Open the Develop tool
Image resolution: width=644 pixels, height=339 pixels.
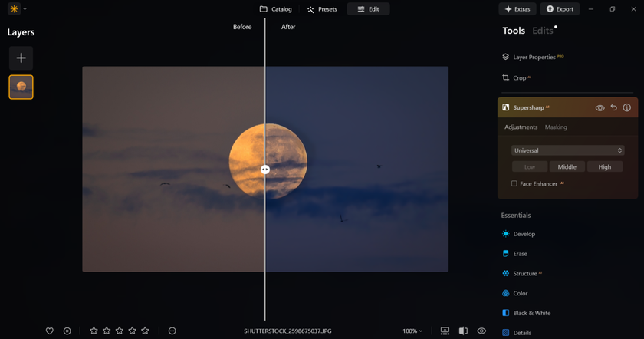(518, 234)
